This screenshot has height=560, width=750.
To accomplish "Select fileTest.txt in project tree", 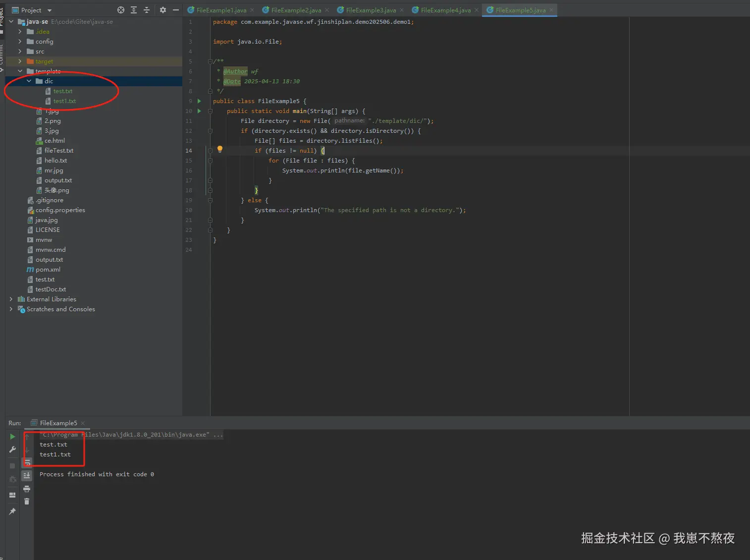I will point(58,151).
